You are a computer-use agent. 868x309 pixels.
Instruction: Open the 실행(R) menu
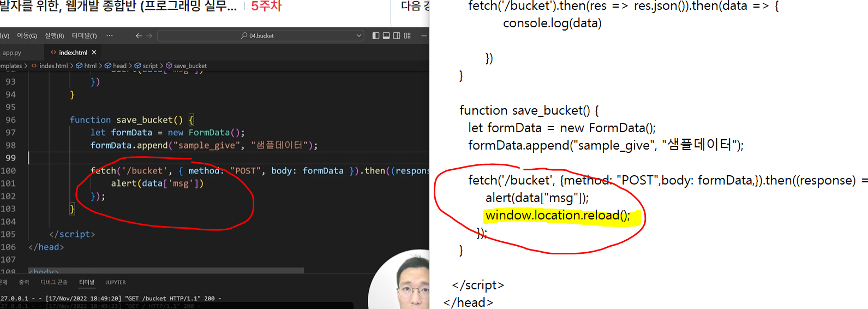(x=54, y=35)
